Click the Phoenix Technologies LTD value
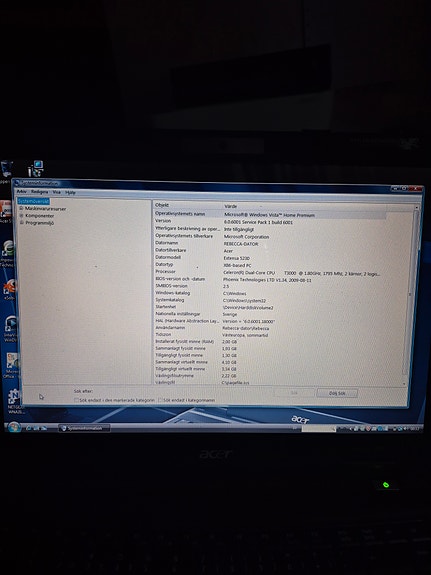431x575 pixels. 267,280
